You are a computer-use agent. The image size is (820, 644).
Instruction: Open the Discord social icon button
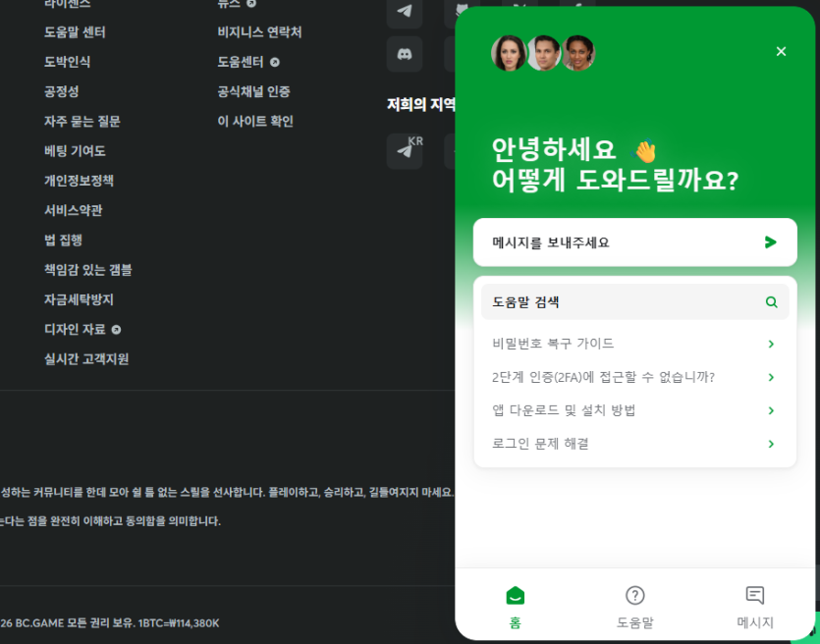(x=405, y=54)
